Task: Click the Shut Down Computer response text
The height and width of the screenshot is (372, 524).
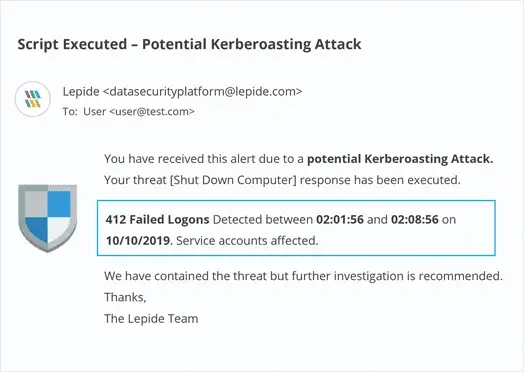Action: [x=233, y=180]
